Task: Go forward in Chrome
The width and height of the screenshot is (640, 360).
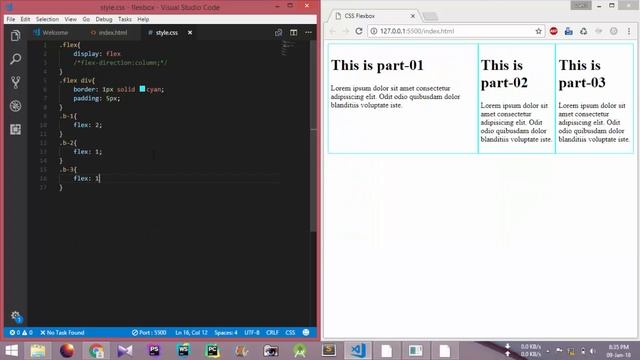Action: tap(345, 31)
